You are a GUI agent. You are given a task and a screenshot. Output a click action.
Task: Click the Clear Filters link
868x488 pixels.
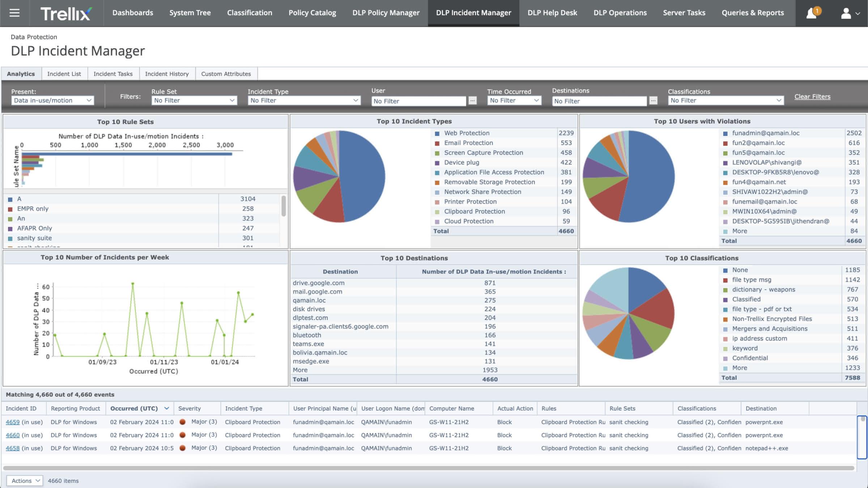pyautogui.click(x=812, y=97)
